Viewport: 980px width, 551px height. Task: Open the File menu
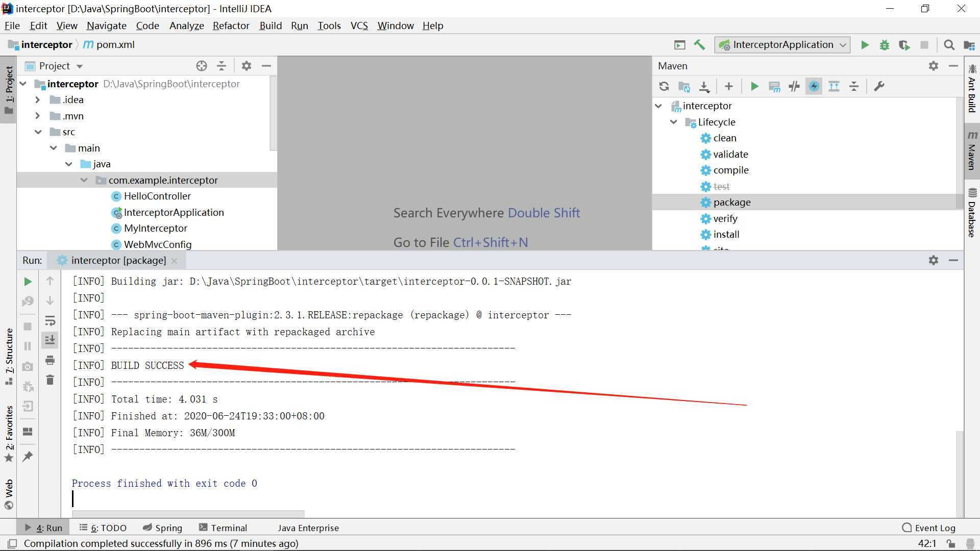point(12,26)
